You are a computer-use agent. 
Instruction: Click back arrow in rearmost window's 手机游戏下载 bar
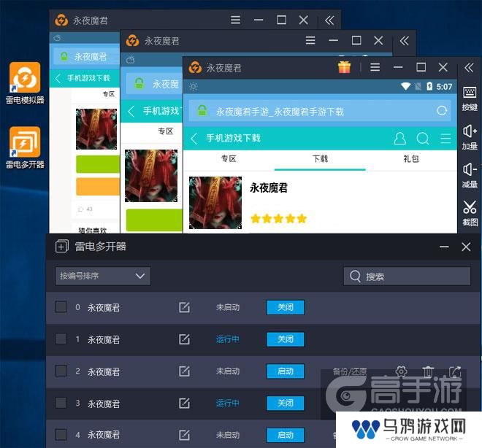click(x=58, y=78)
